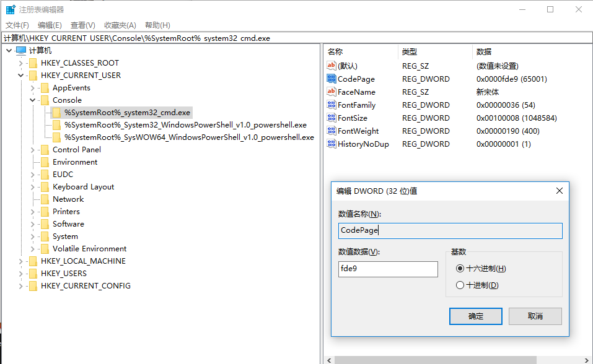Image resolution: width=593 pixels, height=364 pixels.
Task: Expand the HKEY_CURRENT_CONFIG node
Action: pyautogui.click(x=21, y=286)
